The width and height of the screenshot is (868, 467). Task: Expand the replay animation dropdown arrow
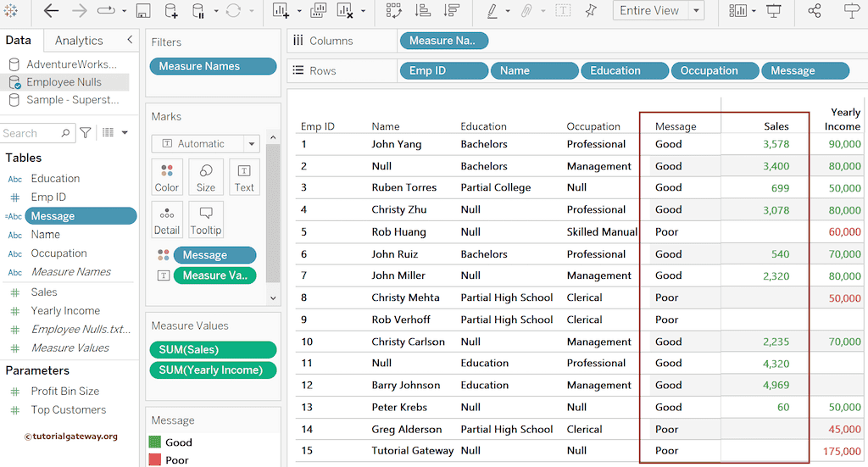click(124, 10)
